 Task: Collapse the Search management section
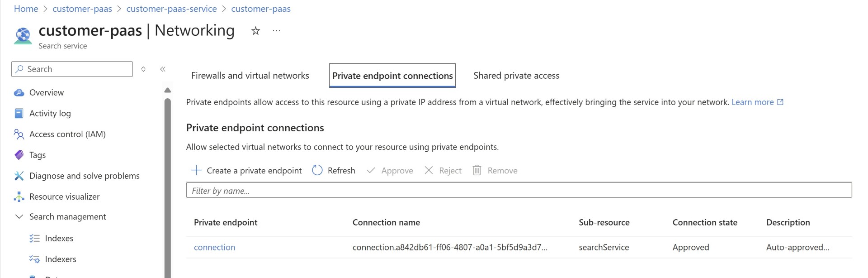click(19, 217)
